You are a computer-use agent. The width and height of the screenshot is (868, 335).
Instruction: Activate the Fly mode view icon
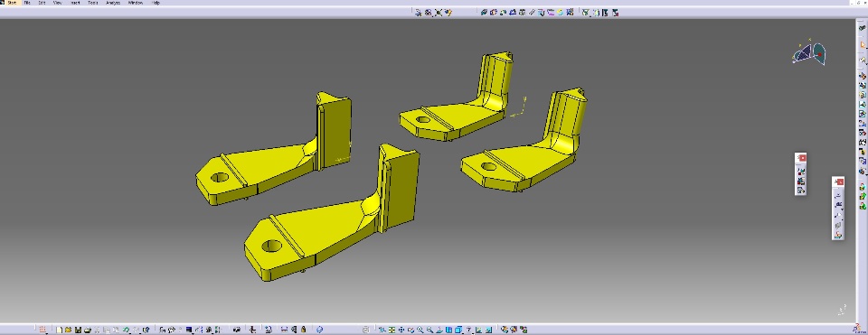tap(382, 330)
